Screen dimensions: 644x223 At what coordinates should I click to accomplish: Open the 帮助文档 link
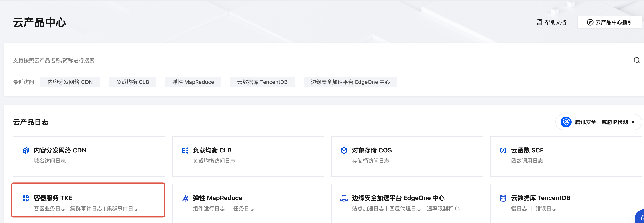551,22
